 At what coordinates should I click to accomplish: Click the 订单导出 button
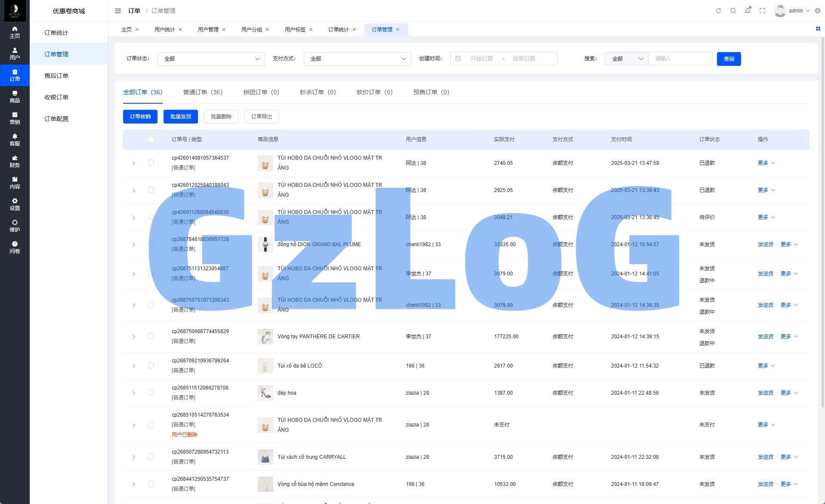261,117
